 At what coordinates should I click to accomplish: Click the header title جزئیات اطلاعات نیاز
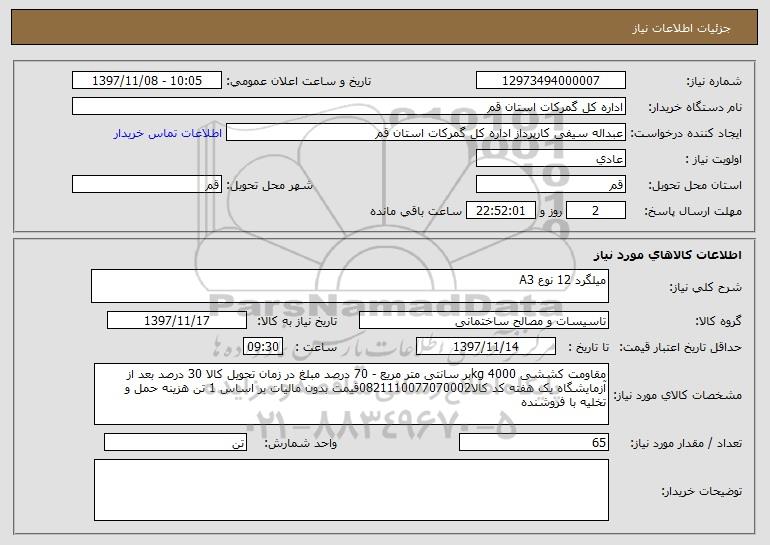click(681, 28)
